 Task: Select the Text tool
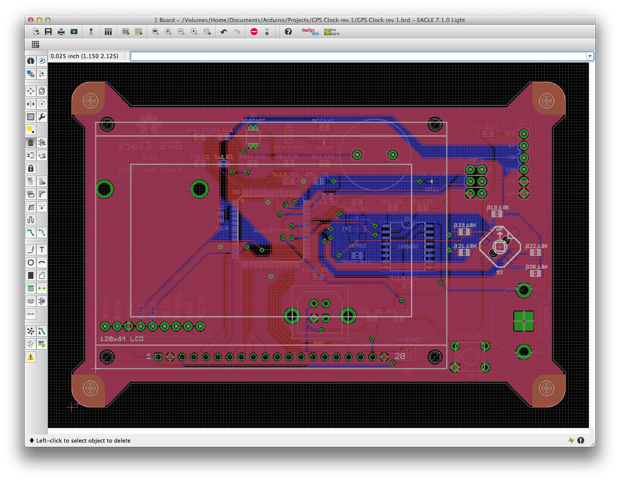coord(42,250)
